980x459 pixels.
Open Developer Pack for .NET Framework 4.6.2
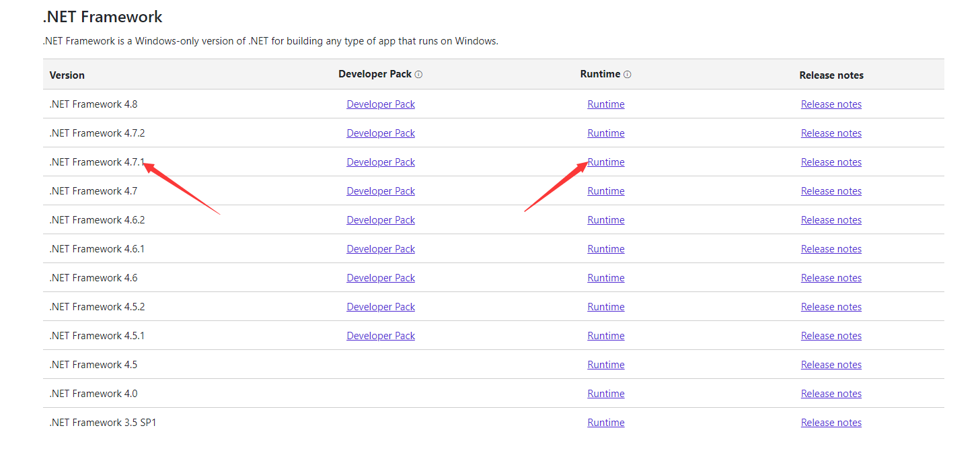[x=381, y=220]
